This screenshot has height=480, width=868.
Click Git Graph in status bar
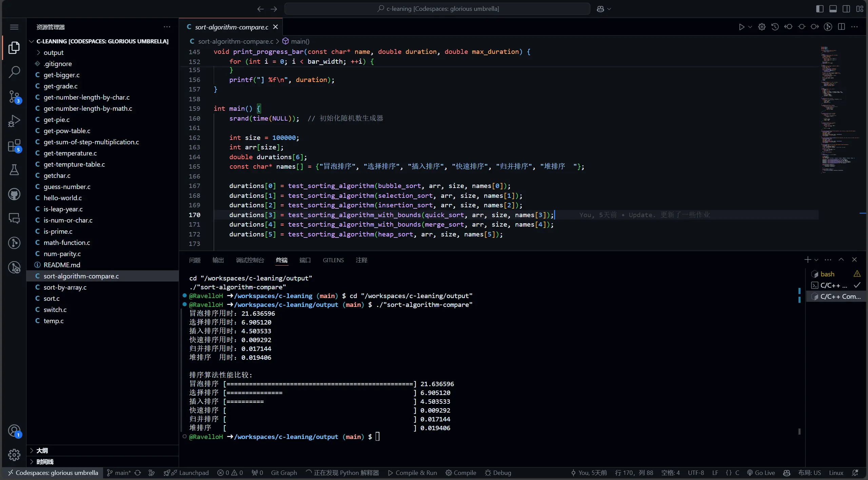(x=284, y=473)
